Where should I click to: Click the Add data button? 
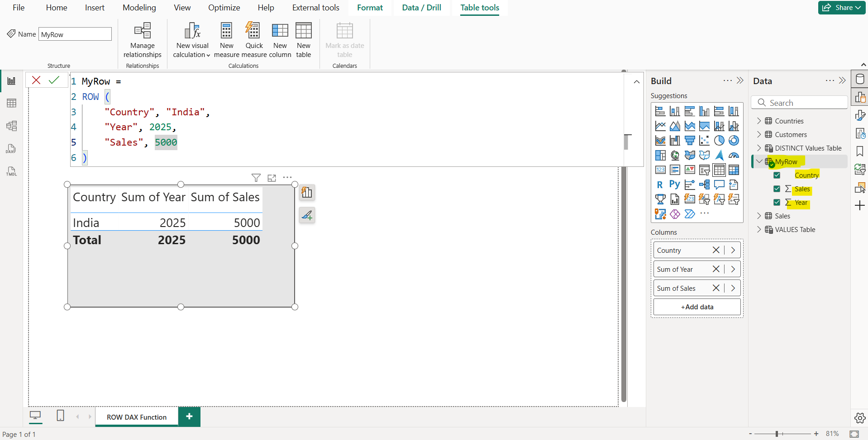coord(696,307)
